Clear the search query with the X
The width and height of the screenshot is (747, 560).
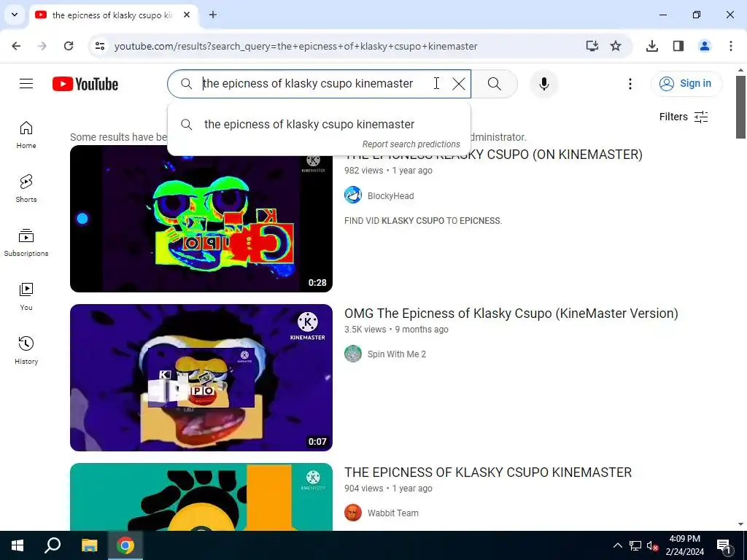[x=458, y=84]
